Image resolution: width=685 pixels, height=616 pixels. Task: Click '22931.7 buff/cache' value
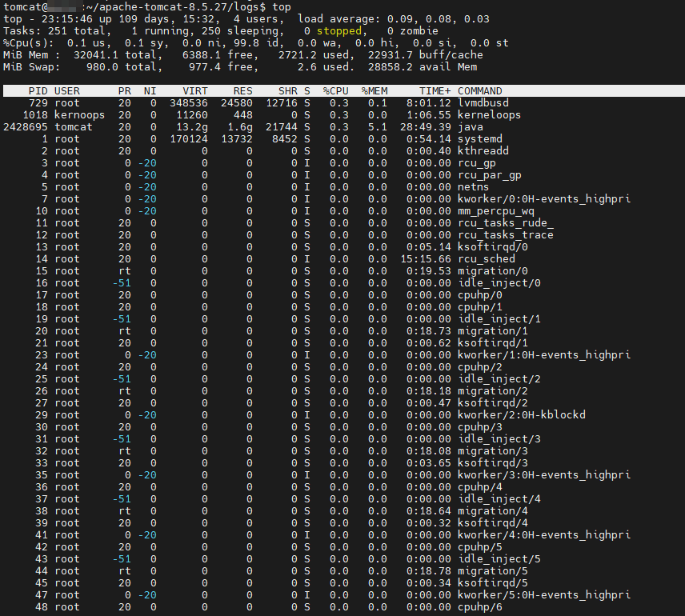click(x=426, y=55)
